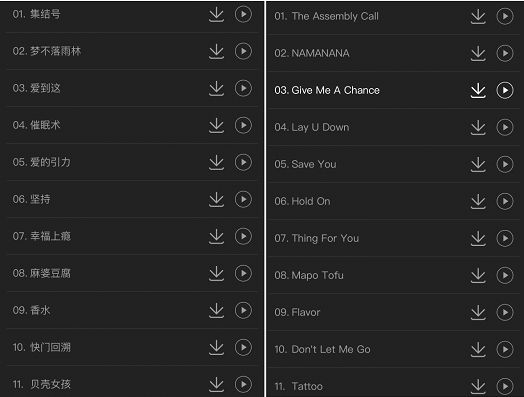Open the song title 坚持
524x397 pixels.
[40, 200]
